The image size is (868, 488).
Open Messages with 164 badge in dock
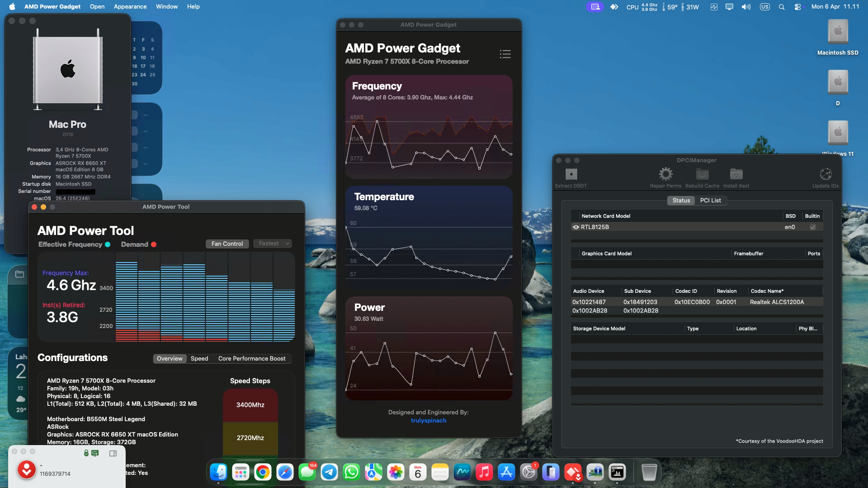pos(307,473)
